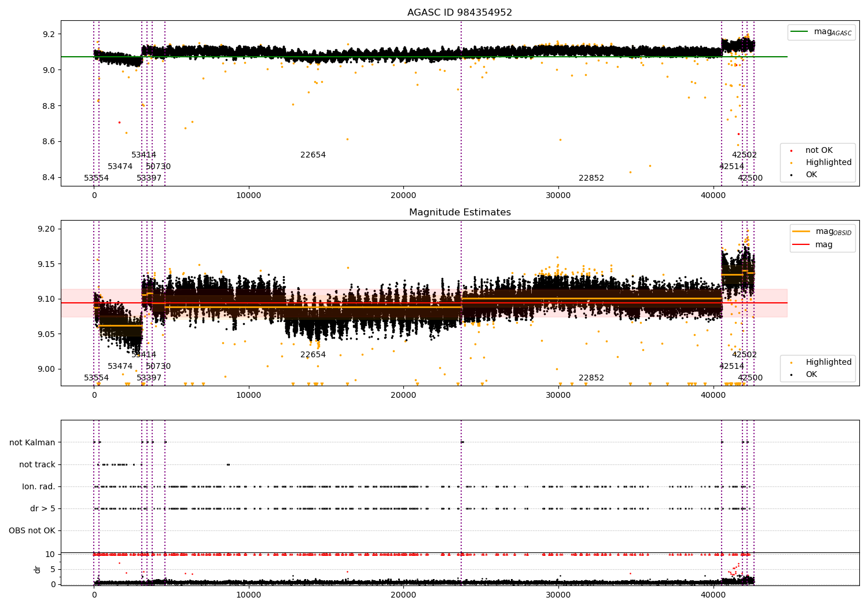
Task: Click the 'Ion. rad.' row label
Action: point(39,487)
